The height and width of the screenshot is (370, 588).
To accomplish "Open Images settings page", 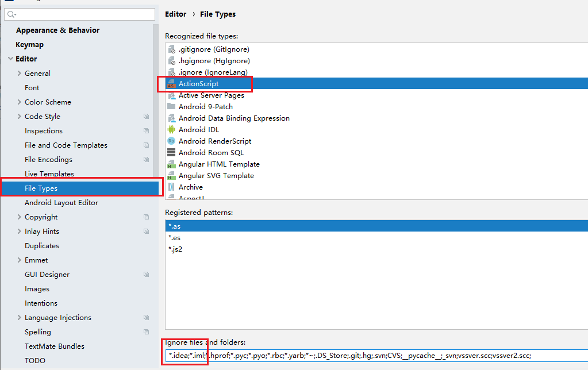I will tap(37, 289).
